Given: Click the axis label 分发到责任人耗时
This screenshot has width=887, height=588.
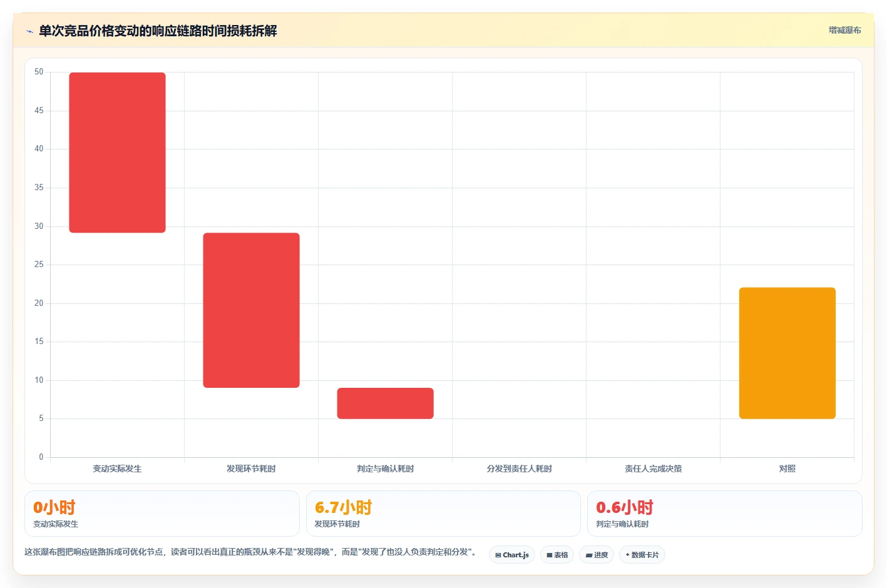Looking at the screenshot, I should click(x=519, y=469).
